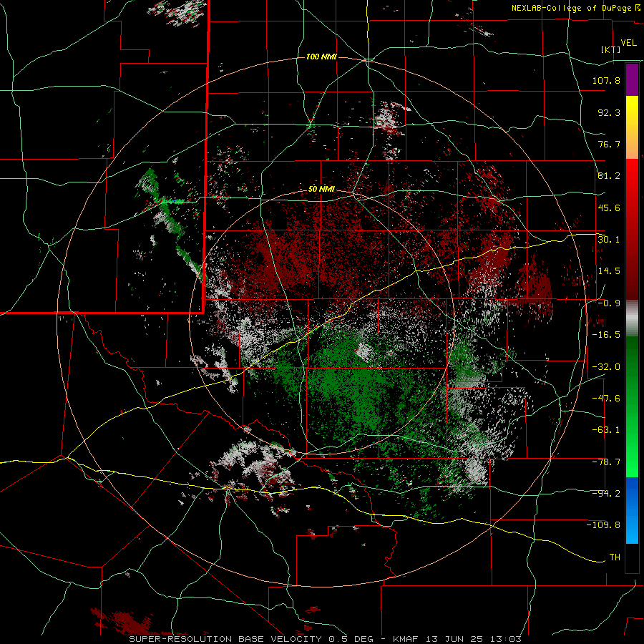Click the 100 NMI range ring label

[321, 57]
